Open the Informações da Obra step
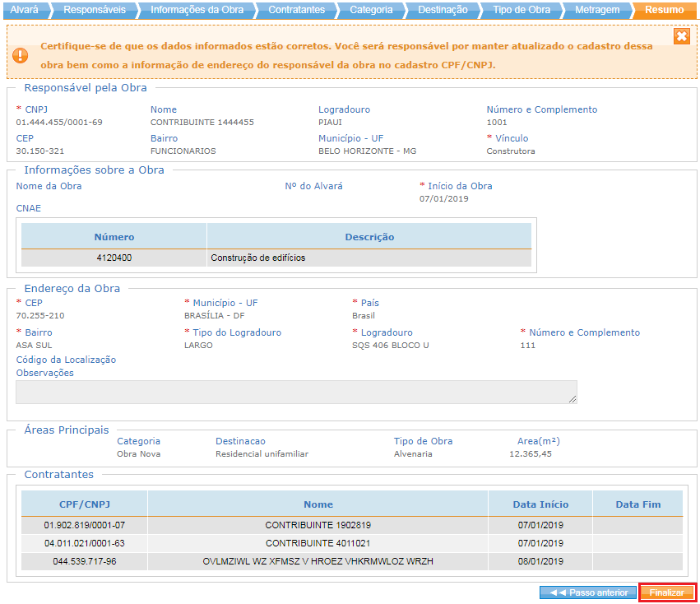 click(x=197, y=10)
